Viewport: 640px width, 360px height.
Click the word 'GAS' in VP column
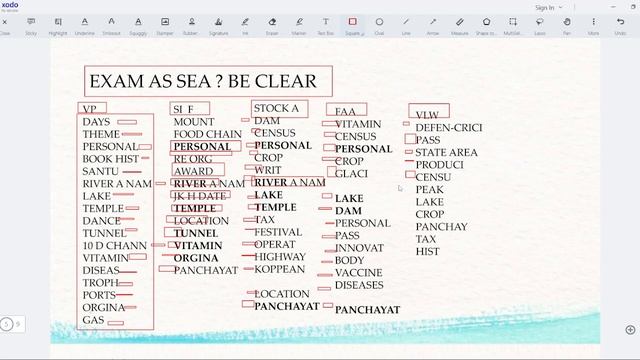[93, 320]
